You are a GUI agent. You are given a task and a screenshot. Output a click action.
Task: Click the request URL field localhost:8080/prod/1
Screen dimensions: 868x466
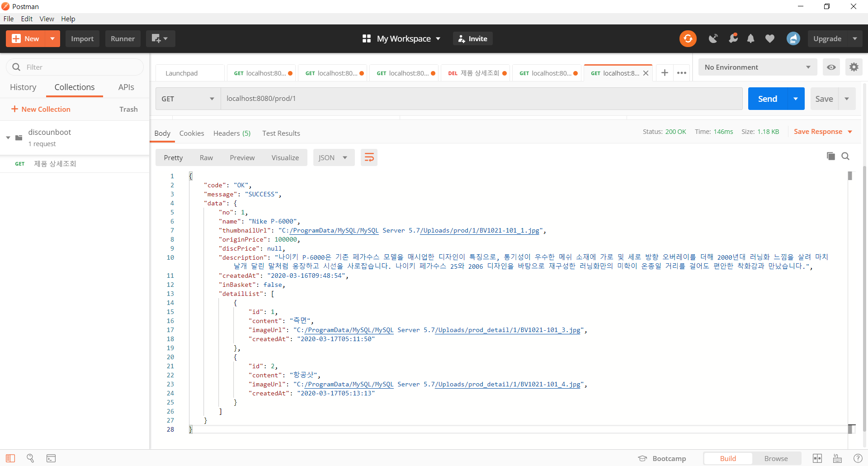click(x=481, y=99)
